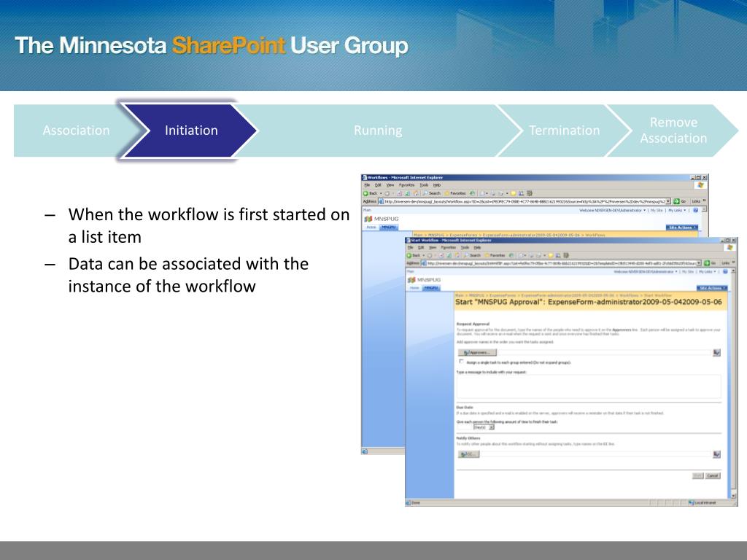
Task: Select the highlighted Initiation step arrow
Action: [190, 131]
